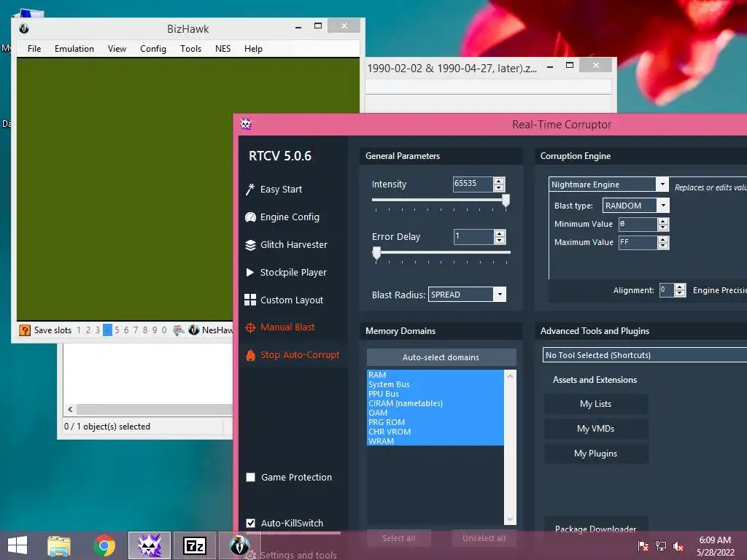Open My VMDs

point(596,429)
